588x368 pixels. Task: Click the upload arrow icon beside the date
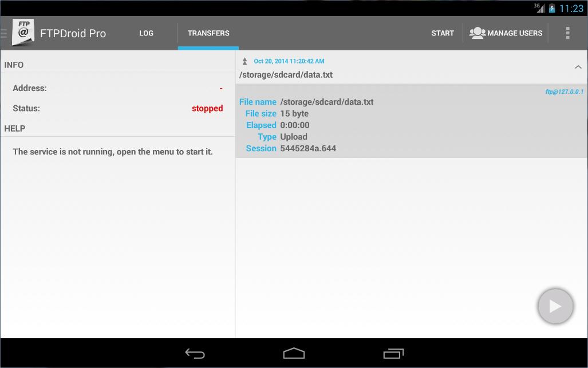245,61
